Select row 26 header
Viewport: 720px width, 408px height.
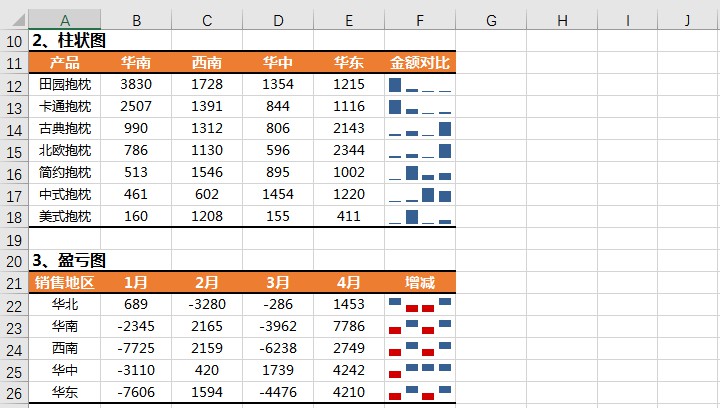14,393
